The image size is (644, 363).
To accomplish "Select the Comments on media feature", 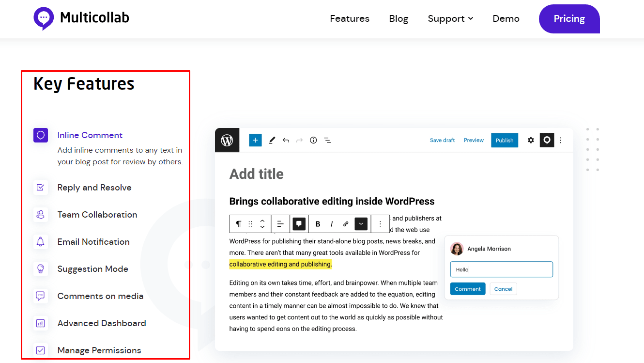I will click(100, 296).
